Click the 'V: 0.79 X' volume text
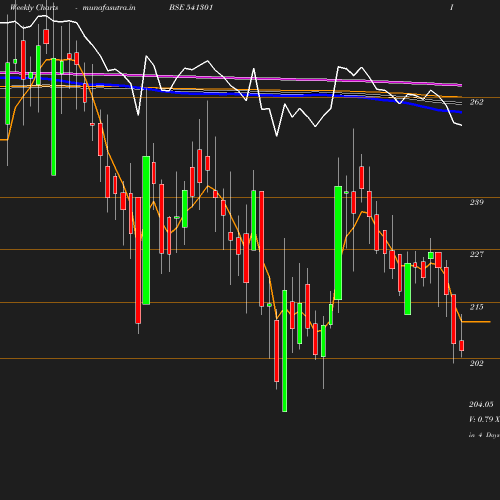 click(484, 419)
